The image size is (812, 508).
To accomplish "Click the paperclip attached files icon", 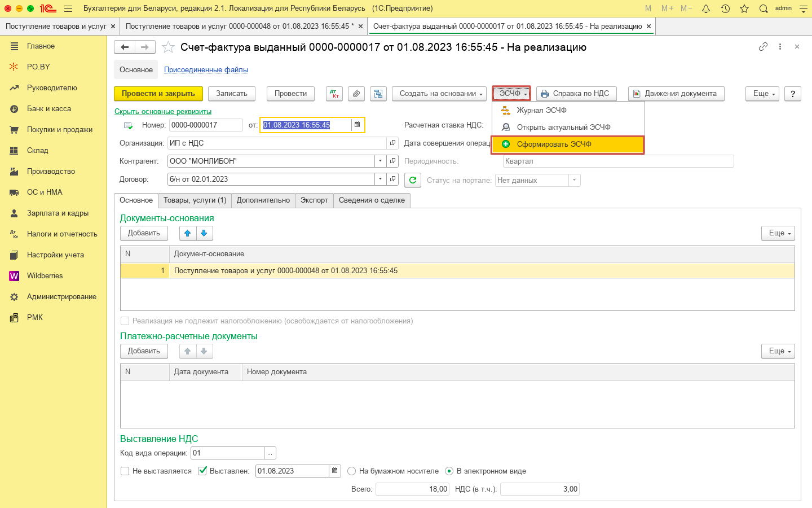I will tap(356, 94).
